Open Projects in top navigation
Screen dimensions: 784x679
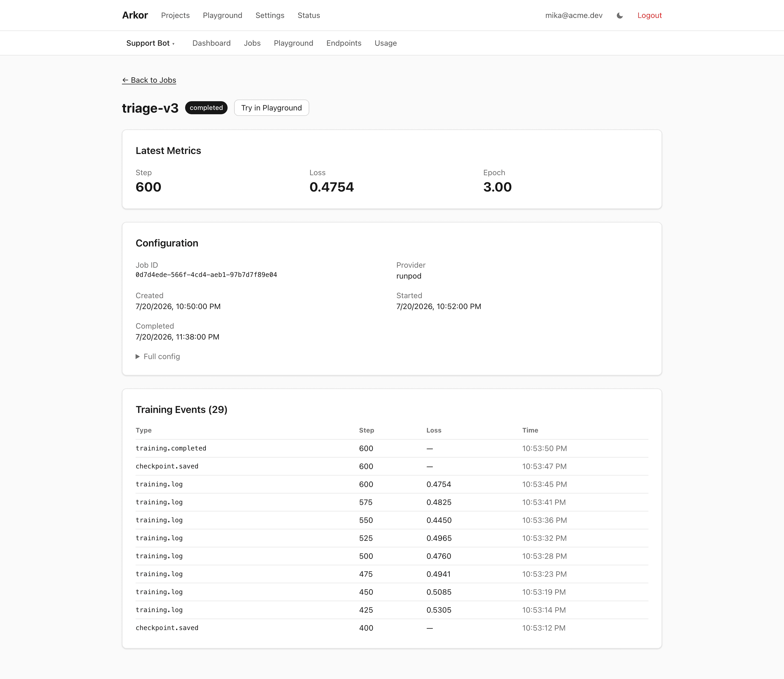[175, 16]
